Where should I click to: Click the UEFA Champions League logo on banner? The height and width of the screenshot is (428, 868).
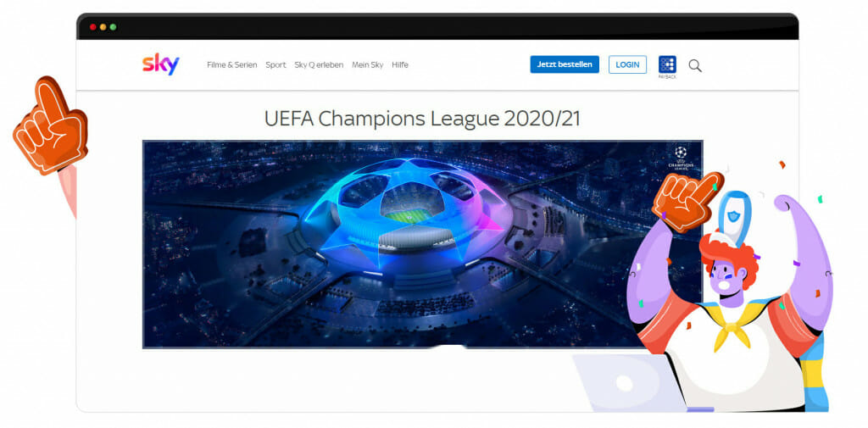click(x=681, y=158)
